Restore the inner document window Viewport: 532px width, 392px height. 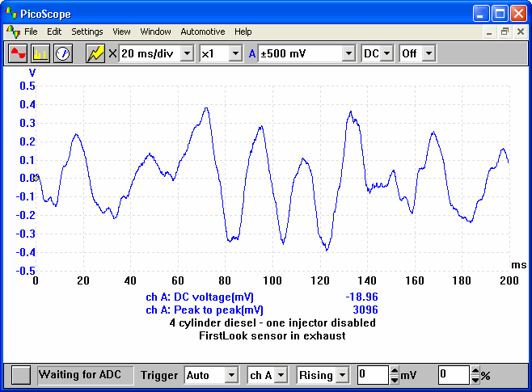(x=505, y=32)
